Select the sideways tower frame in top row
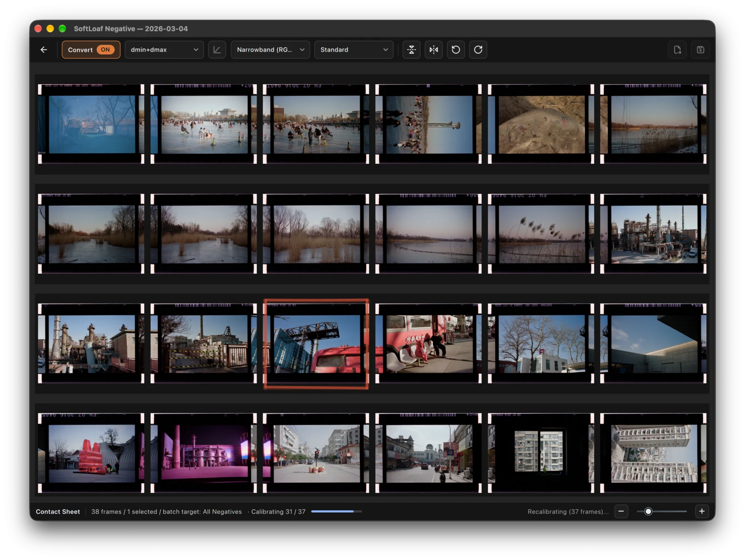The image size is (745, 560). coord(428,124)
